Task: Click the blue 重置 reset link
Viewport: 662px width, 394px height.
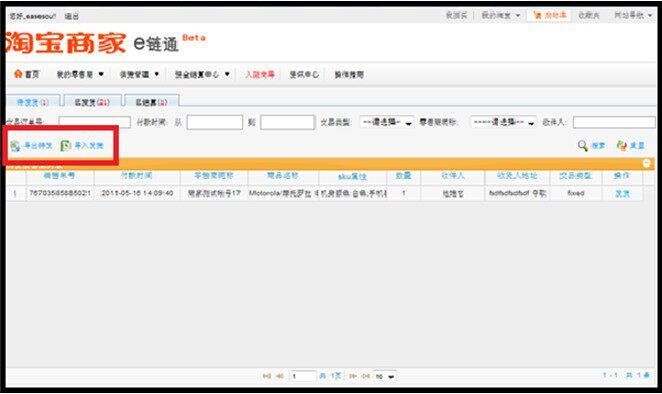Action: coord(637,146)
